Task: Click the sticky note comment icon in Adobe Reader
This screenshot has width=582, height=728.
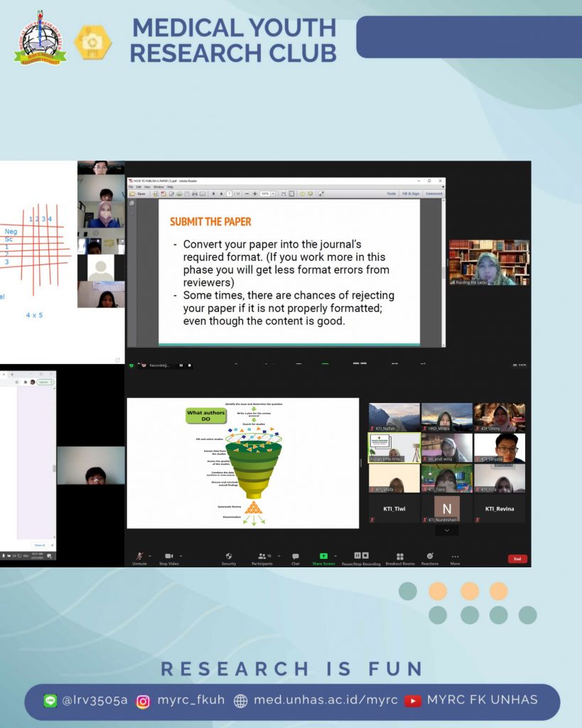Action: click(303, 193)
